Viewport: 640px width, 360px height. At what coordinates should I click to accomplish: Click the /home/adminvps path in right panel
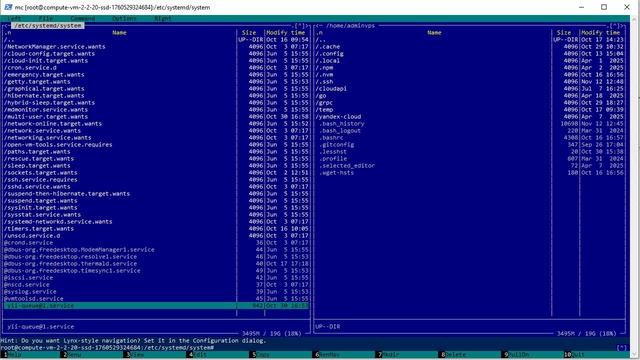point(350,25)
